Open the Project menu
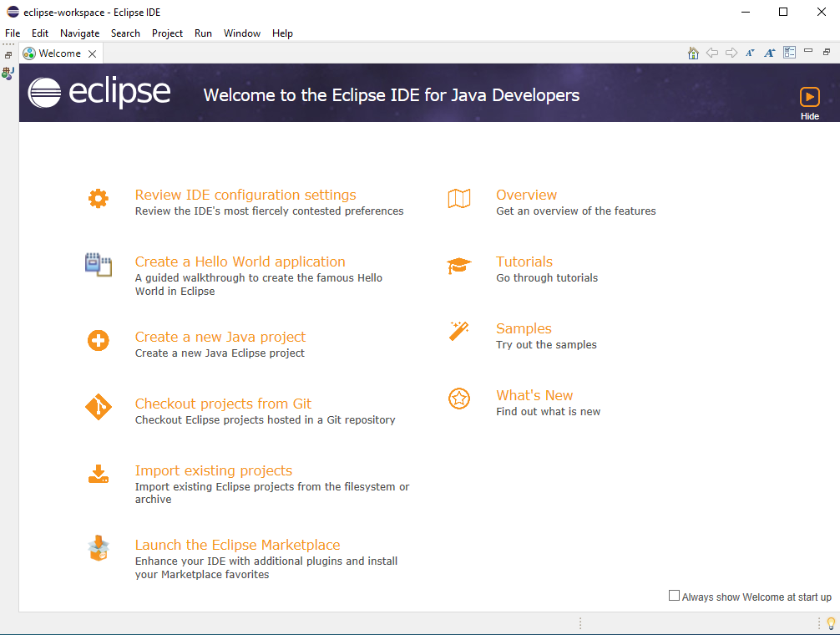Viewport: 840px width, 635px height. (x=167, y=33)
